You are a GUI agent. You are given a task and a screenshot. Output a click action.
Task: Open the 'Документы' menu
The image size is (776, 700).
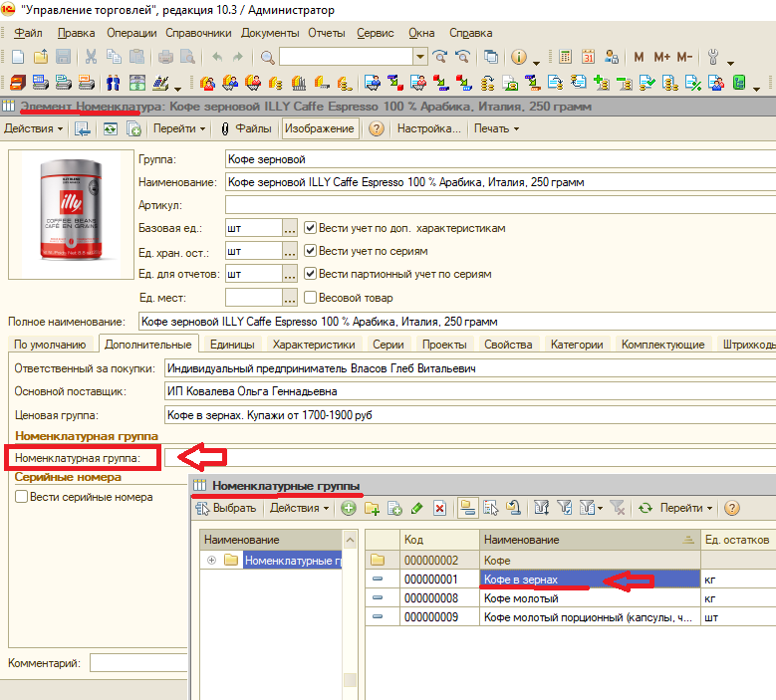(x=270, y=33)
